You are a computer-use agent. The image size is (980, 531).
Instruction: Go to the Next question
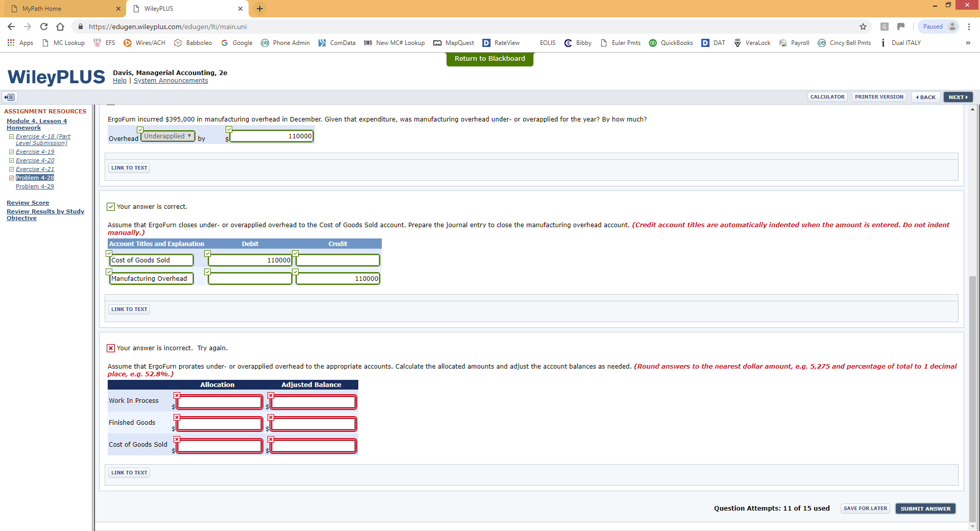tap(958, 97)
